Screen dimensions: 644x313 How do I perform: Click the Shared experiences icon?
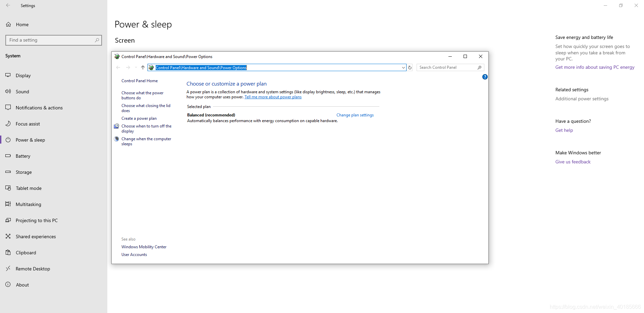pos(8,236)
